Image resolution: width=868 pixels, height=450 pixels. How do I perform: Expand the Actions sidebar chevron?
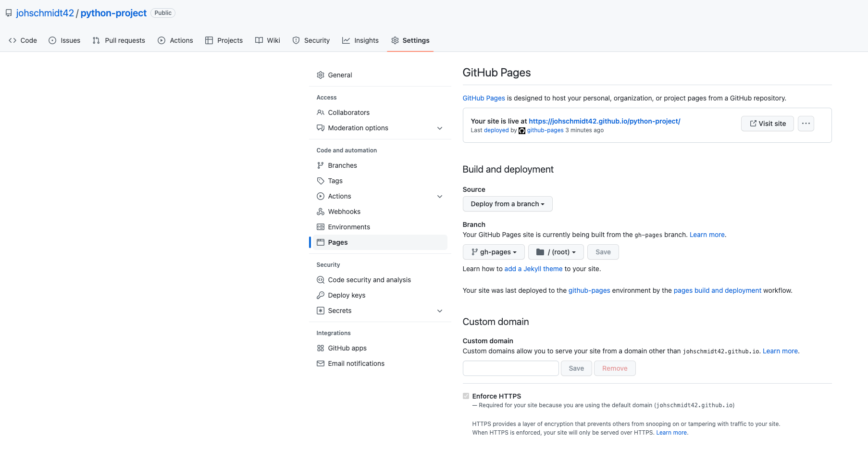(440, 196)
